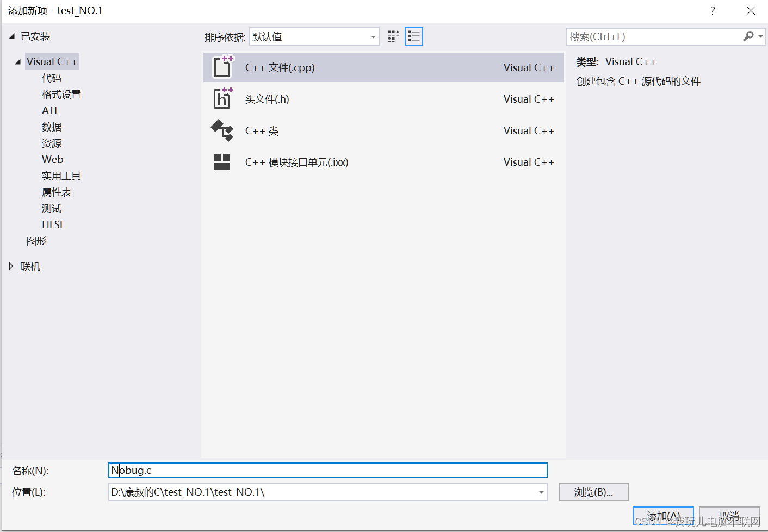Select ATL category

[51, 111]
